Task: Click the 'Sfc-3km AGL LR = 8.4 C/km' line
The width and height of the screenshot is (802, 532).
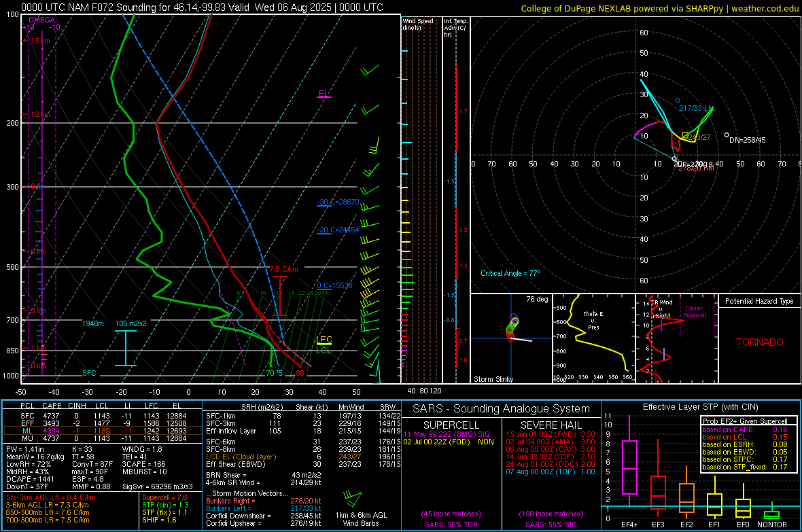Action: [x=51, y=497]
